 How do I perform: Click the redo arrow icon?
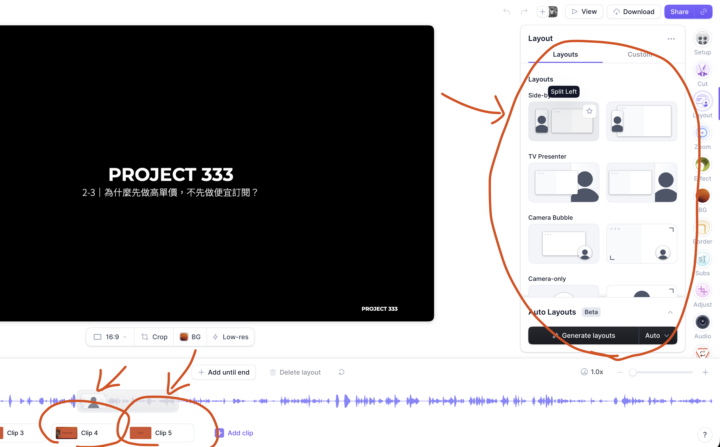[524, 11]
